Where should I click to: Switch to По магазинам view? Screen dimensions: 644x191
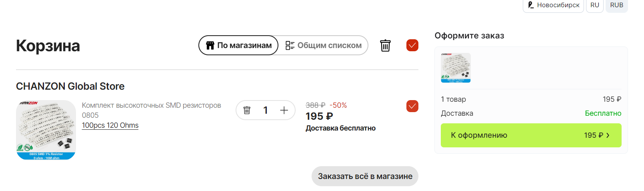(x=238, y=45)
